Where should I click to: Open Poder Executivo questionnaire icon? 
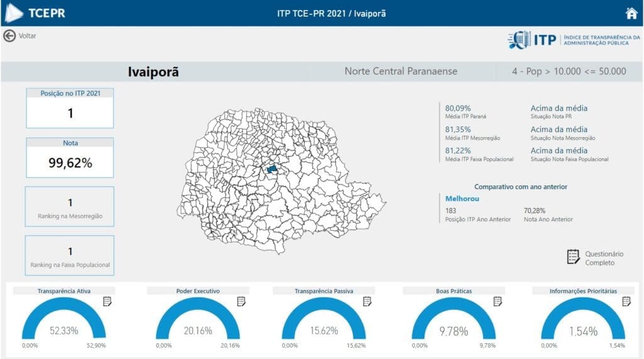click(x=241, y=302)
